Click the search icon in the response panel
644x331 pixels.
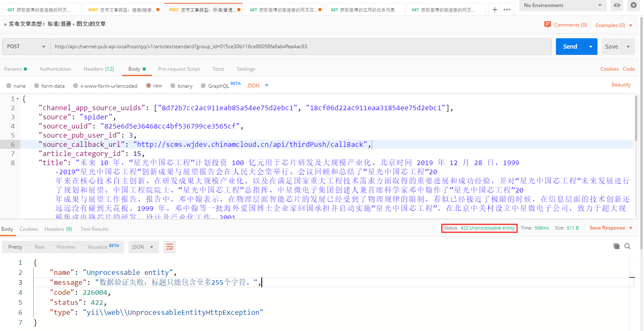[627, 246]
